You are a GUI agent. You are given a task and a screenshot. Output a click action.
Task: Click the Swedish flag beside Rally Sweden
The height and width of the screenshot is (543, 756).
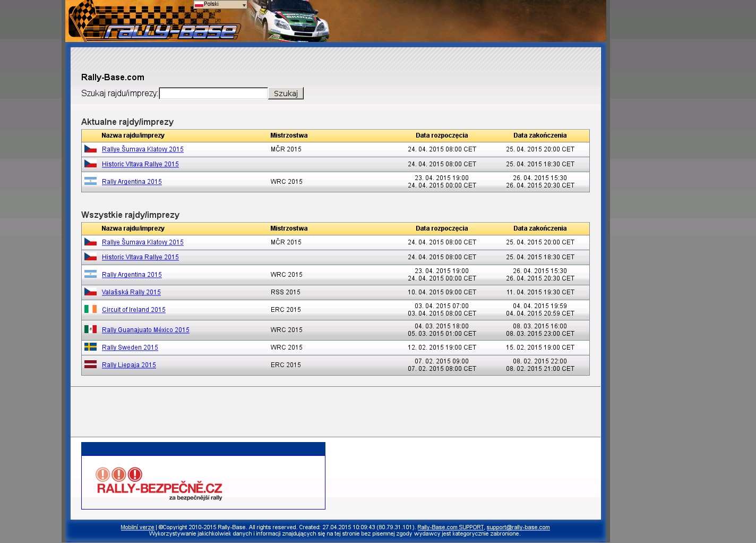tap(90, 347)
